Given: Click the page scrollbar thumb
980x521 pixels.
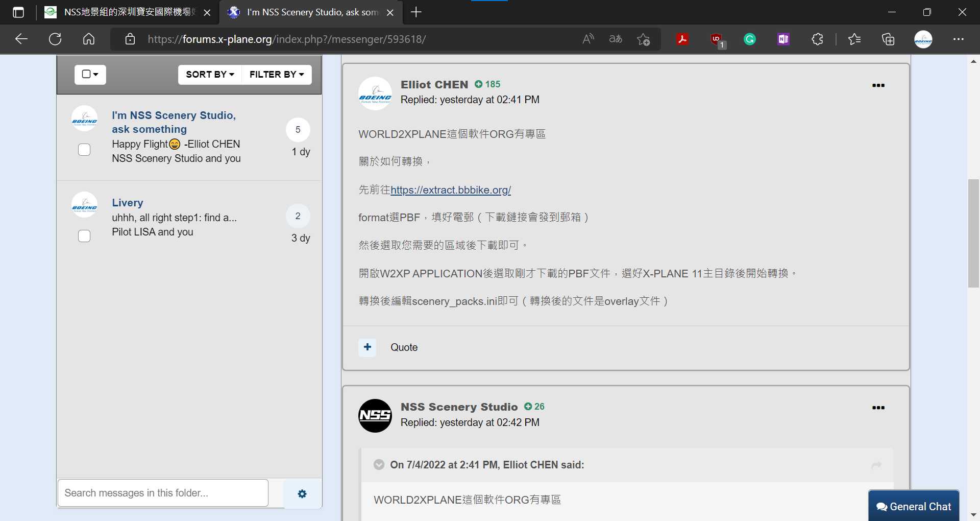Looking at the screenshot, I should (973, 233).
